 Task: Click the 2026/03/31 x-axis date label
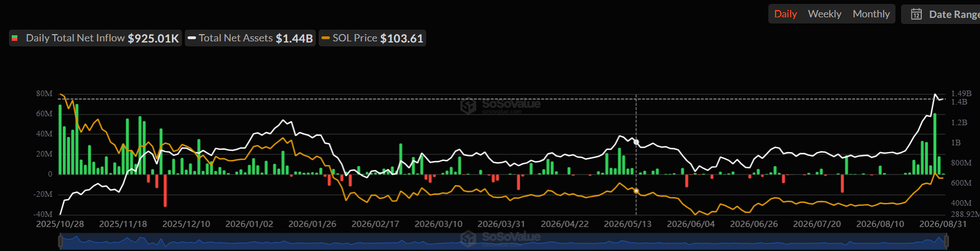pos(501,224)
